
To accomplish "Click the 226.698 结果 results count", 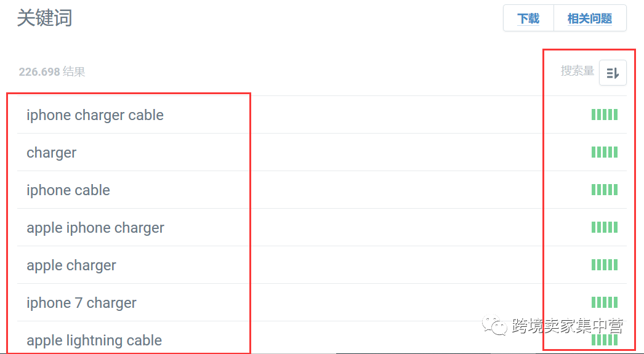I will pyautogui.click(x=52, y=72).
